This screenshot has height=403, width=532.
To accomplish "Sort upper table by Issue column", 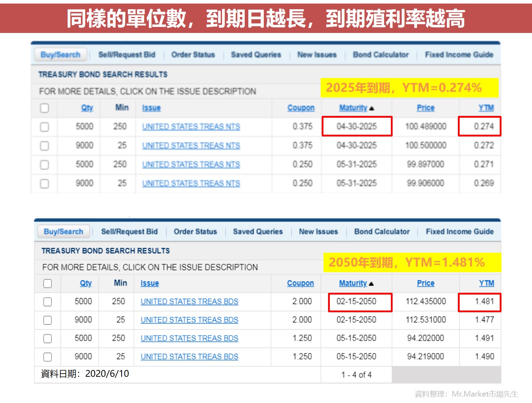I will tap(151, 108).
